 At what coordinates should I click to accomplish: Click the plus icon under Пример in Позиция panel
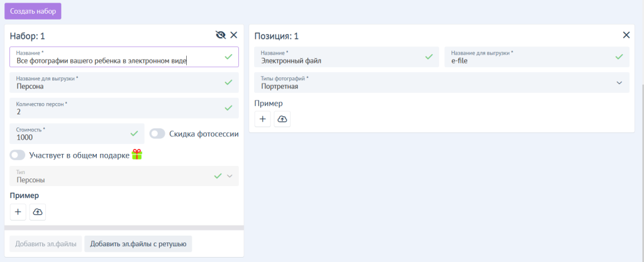coord(263,119)
